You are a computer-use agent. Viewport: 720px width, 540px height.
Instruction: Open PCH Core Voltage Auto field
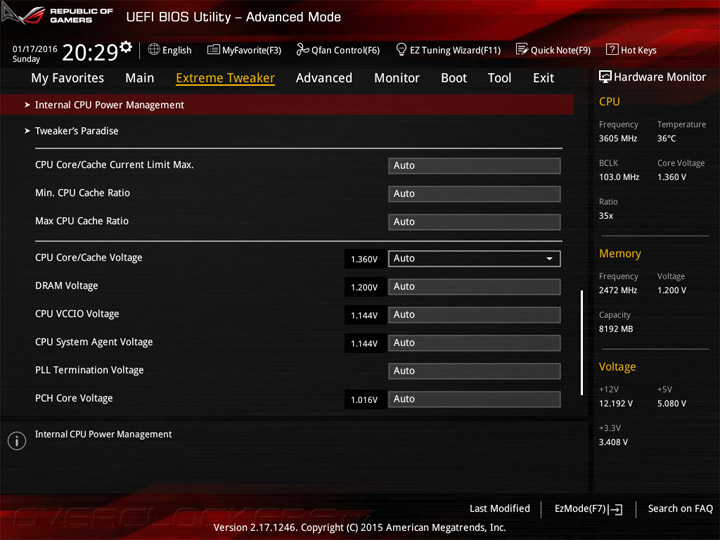tap(474, 399)
